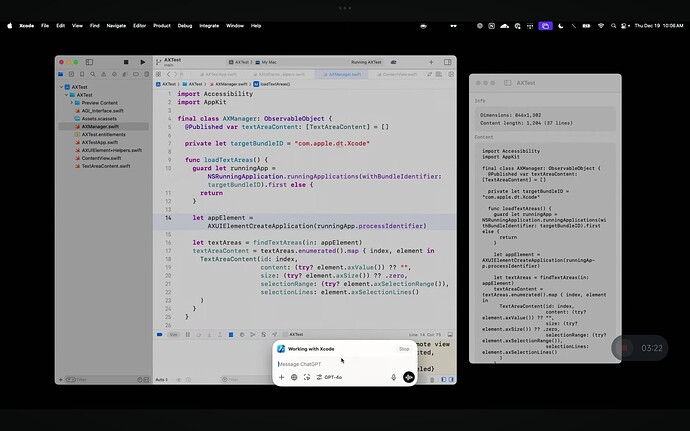Screen dimensions: 690x431
Task: Open related items grid menu in editor
Action: click(x=158, y=74)
